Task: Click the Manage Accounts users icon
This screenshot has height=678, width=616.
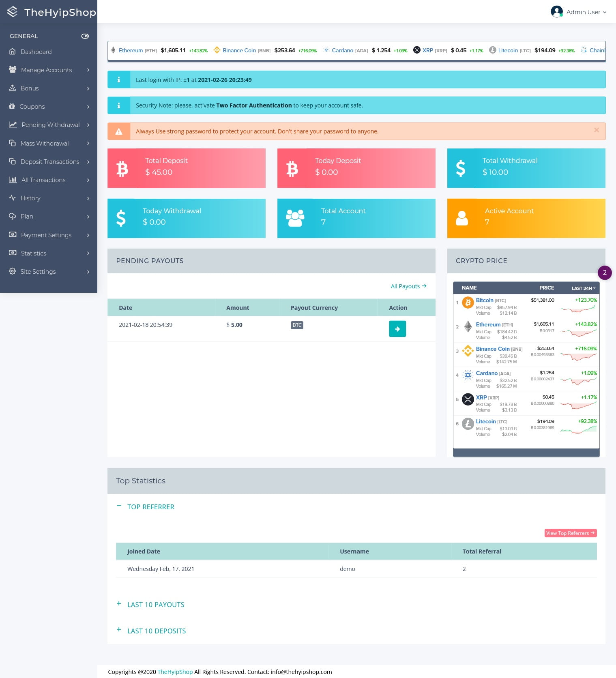Action: 13,70
